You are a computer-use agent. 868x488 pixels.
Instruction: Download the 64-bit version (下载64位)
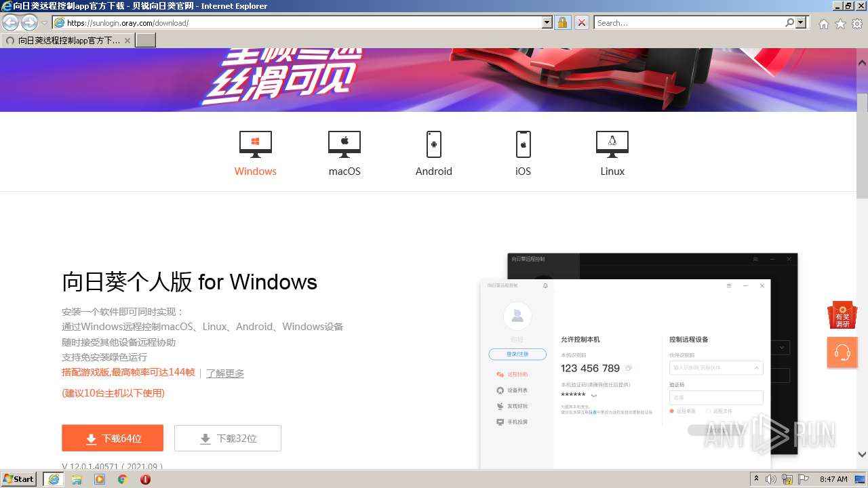tap(113, 438)
